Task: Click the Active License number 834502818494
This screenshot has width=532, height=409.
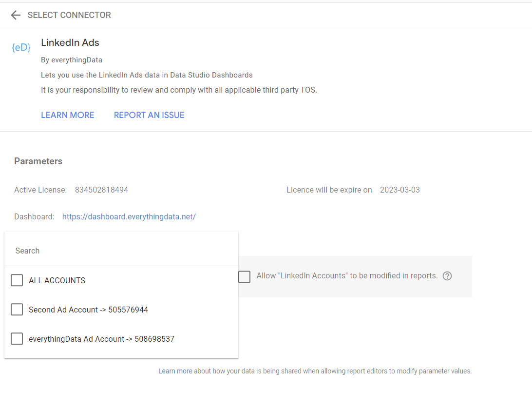Action: coord(101,190)
